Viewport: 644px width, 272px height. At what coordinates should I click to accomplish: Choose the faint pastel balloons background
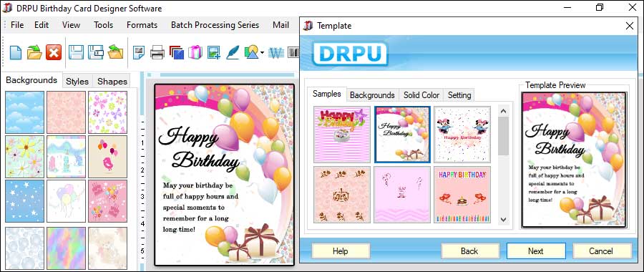tap(66, 201)
